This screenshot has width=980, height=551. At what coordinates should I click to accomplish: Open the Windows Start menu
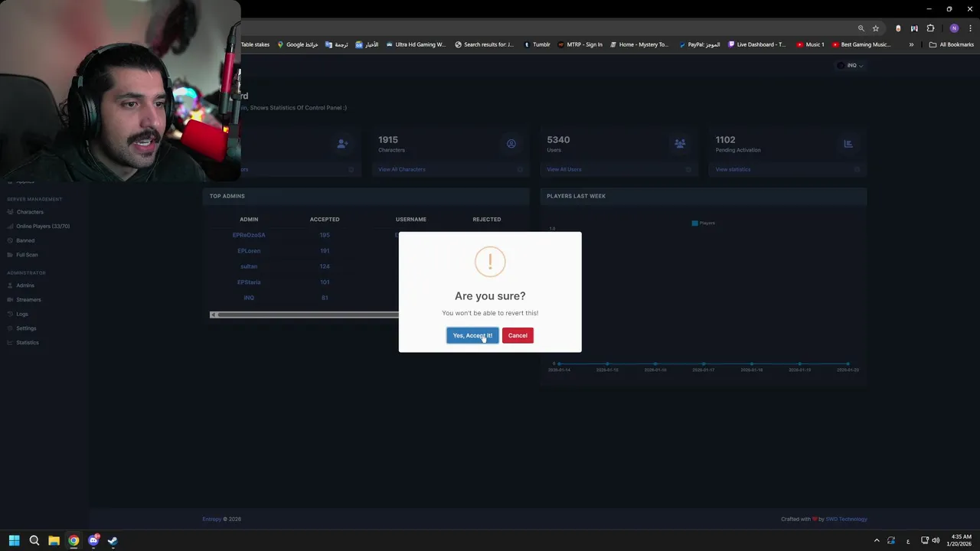pos(14,541)
